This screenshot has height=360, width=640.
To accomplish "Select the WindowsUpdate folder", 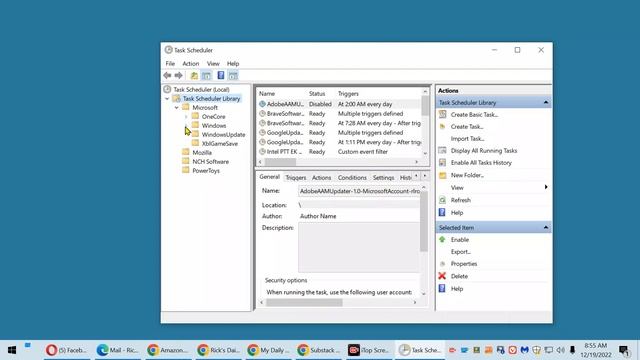I will [x=223, y=135].
